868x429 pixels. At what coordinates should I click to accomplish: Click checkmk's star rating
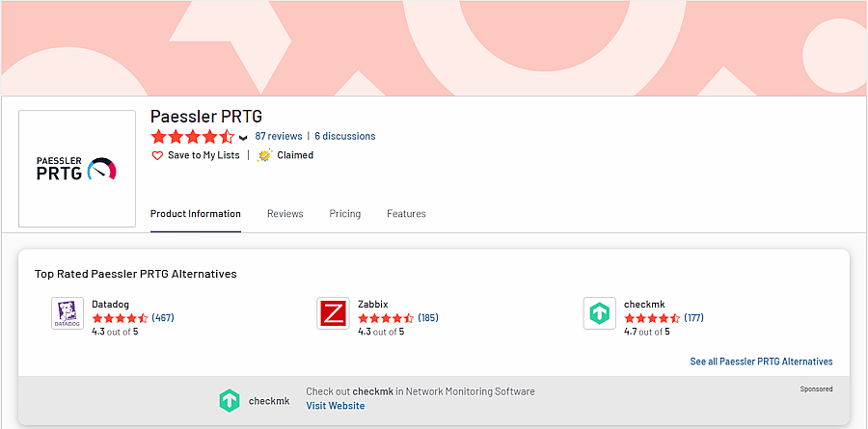(652, 318)
